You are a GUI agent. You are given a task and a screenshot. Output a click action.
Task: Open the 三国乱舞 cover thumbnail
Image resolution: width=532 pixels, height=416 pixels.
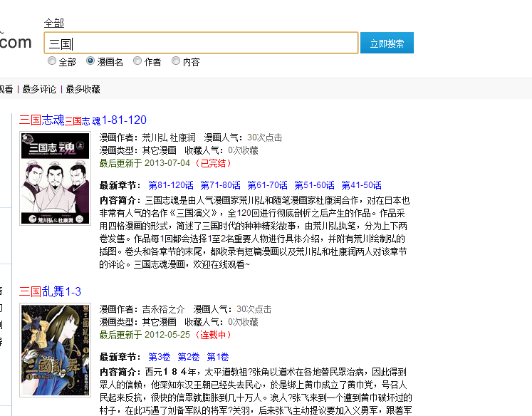click(55, 350)
